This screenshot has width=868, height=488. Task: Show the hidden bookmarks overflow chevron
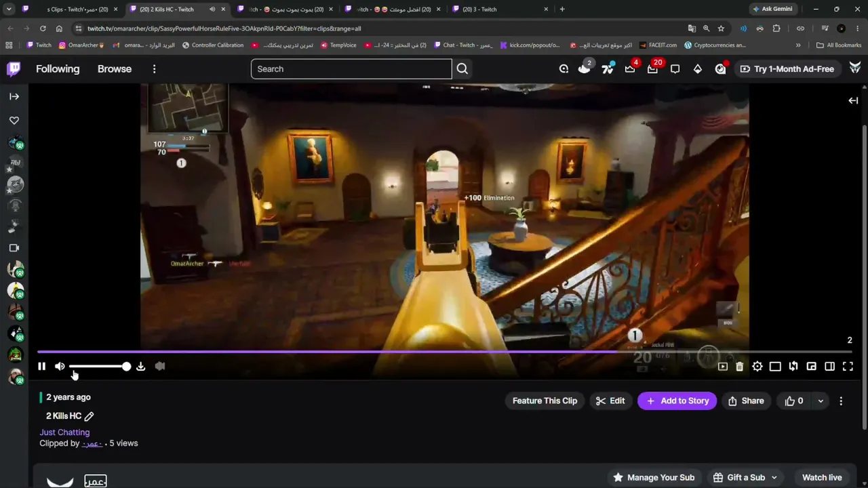(798, 45)
